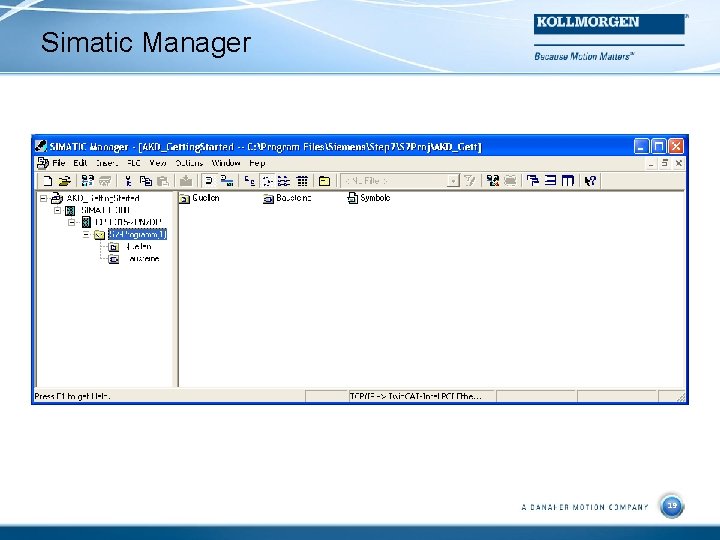Click the Accessible Nodes toolbar icon

coord(87,181)
